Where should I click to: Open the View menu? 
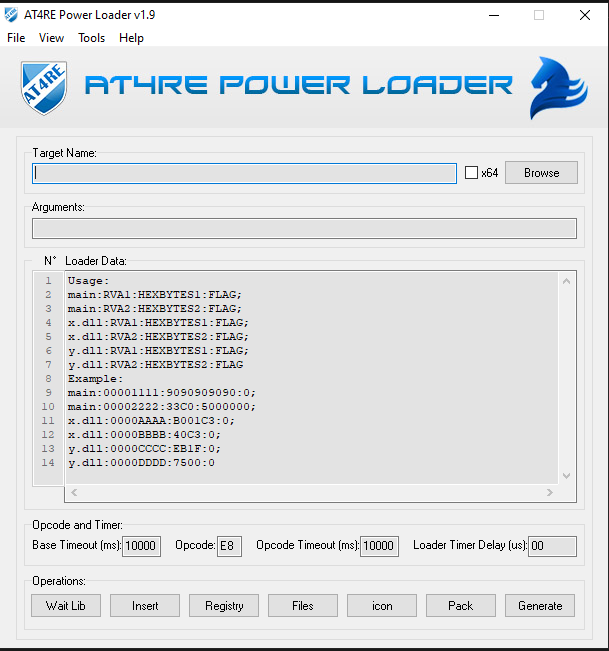[51, 38]
